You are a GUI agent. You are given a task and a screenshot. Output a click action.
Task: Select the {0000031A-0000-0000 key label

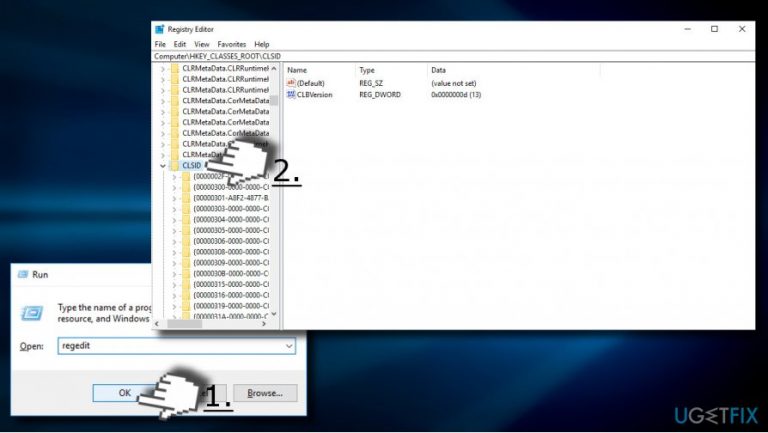coord(231,316)
